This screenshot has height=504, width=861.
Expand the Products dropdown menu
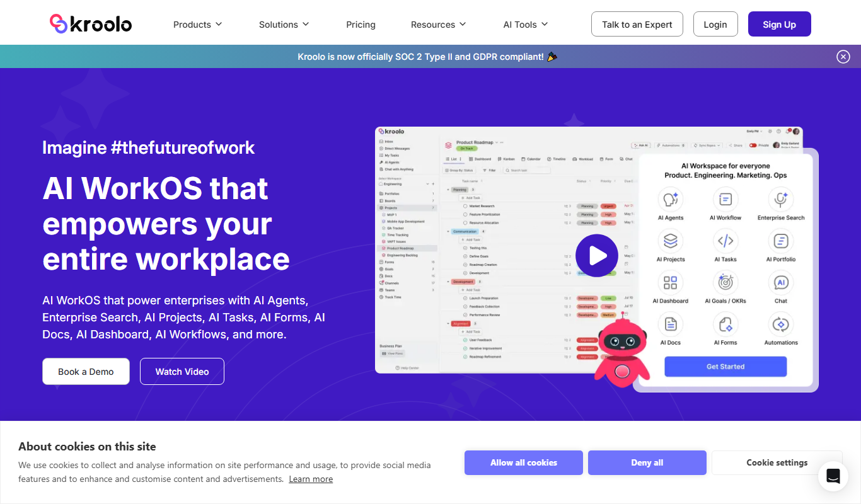coord(198,25)
